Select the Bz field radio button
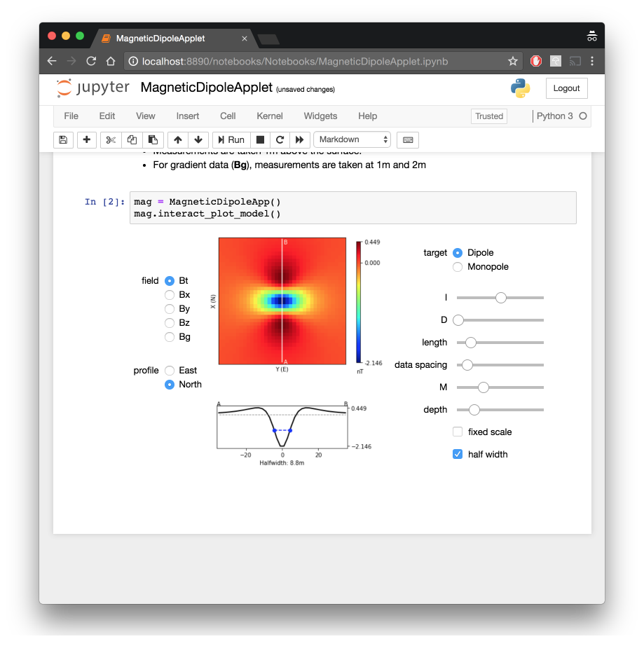The width and height of the screenshot is (644, 660). pyautogui.click(x=170, y=323)
